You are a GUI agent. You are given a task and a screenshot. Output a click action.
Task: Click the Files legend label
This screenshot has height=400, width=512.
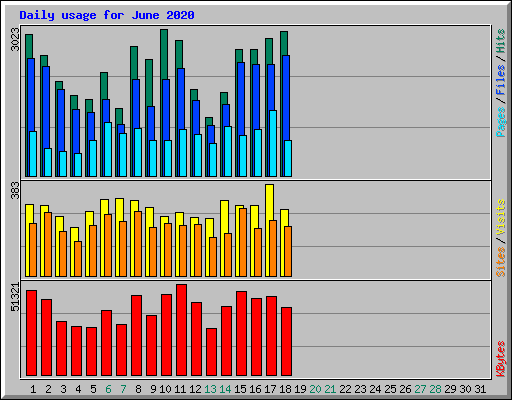coord(501,80)
